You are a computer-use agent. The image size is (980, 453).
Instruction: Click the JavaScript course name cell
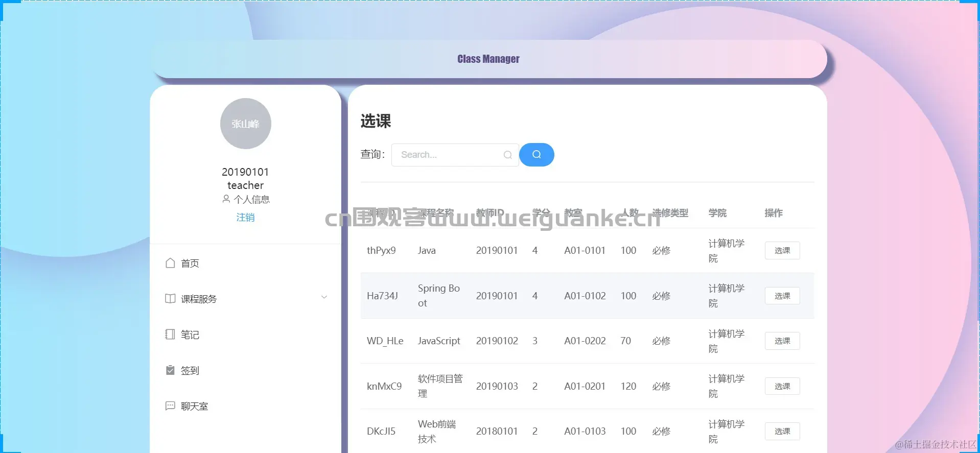439,341
